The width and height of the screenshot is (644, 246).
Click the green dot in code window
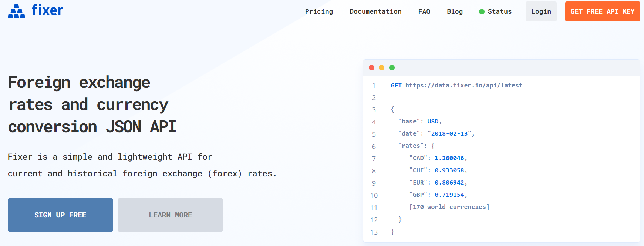click(x=392, y=67)
